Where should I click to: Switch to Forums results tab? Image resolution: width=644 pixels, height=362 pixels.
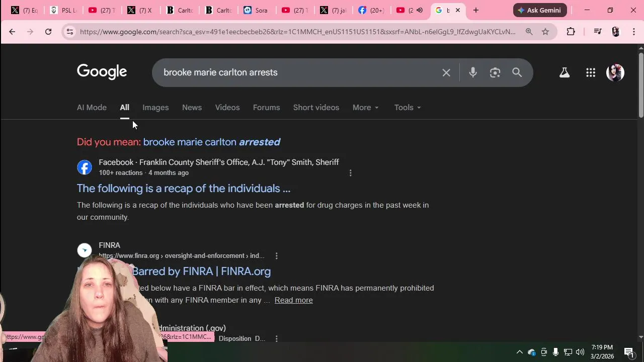pyautogui.click(x=266, y=108)
